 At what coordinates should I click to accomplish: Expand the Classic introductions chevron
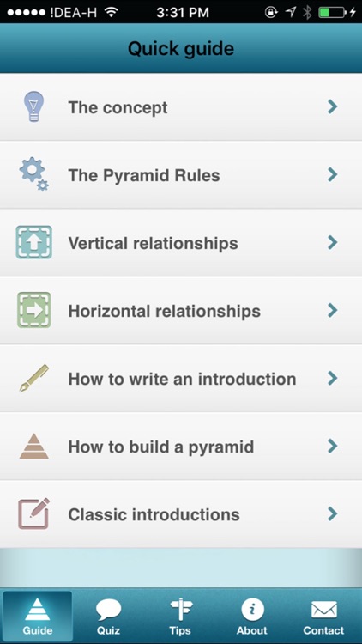click(x=333, y=513)
